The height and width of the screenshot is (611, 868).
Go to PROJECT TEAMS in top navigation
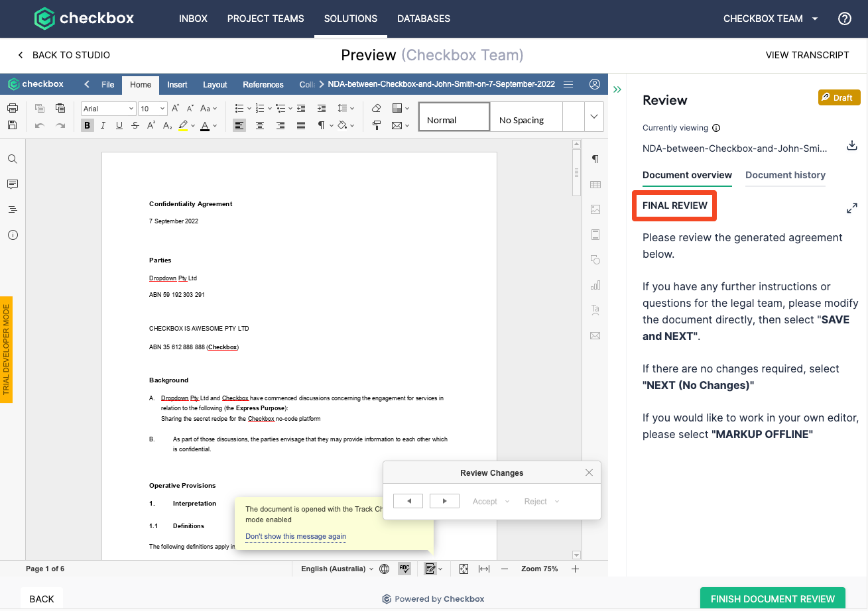click(x=265, y=19)
